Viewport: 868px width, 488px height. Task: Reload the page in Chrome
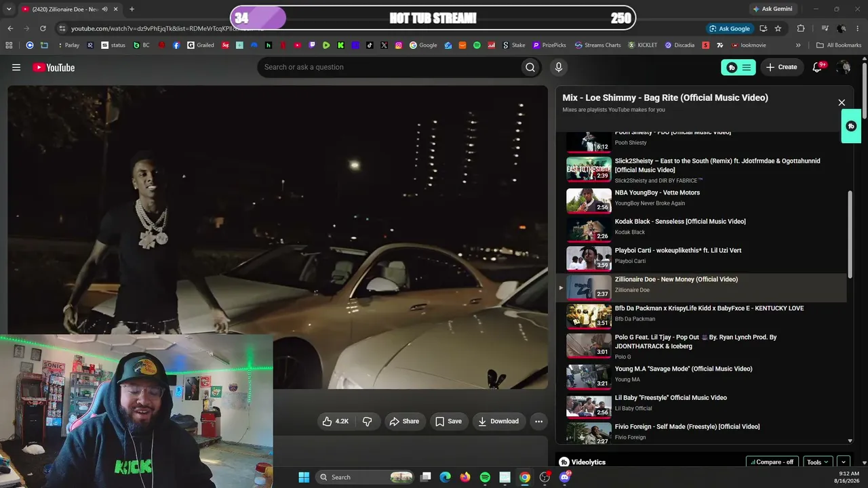[43, 28]
